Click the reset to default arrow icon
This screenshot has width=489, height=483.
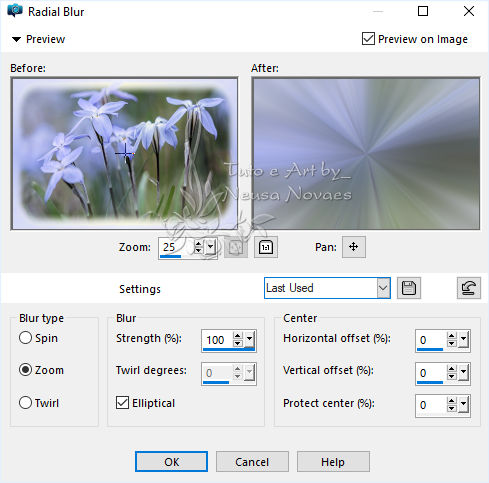point(469,288)
